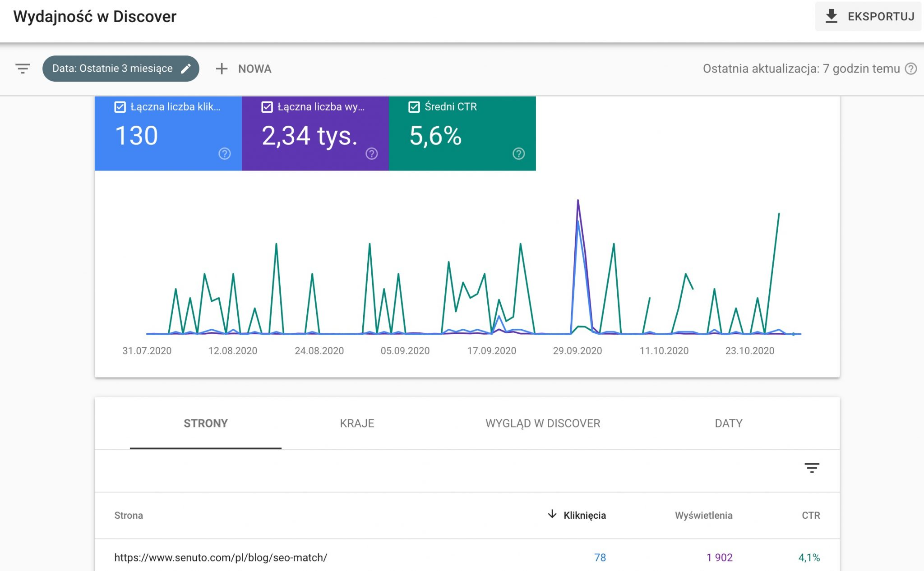
Task: Click the 78 clicks value in table
Action: 600,557
